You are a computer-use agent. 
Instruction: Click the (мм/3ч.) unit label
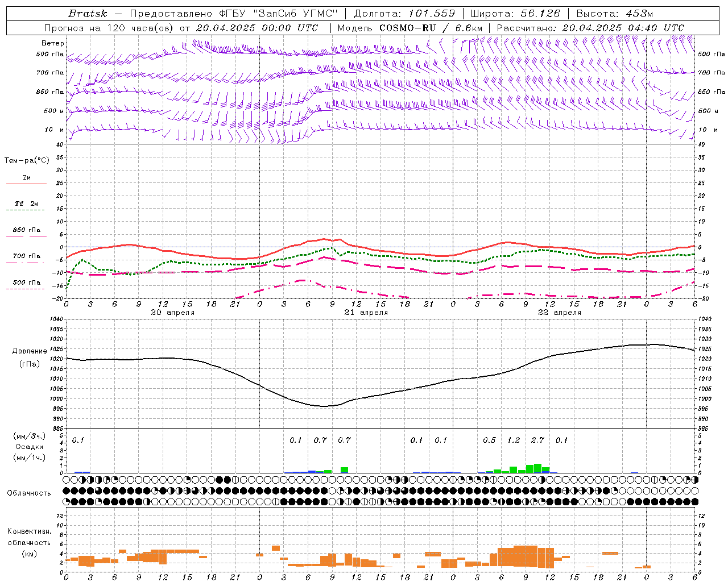tap(30, 436)
